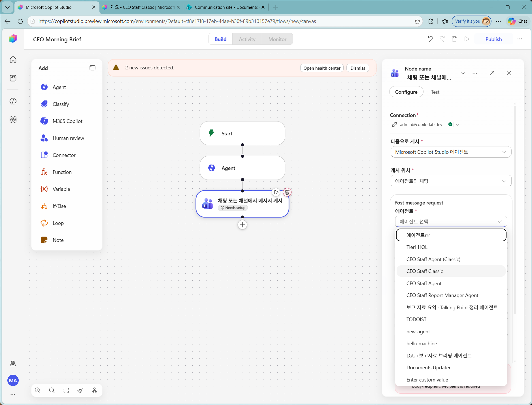Open the MA account avatar

click(x=13, y=380)
